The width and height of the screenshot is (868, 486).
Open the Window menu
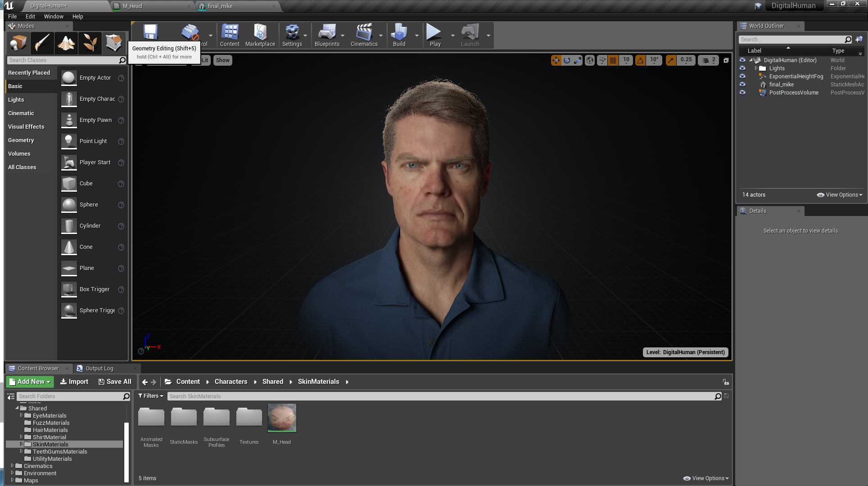point(54,16)
